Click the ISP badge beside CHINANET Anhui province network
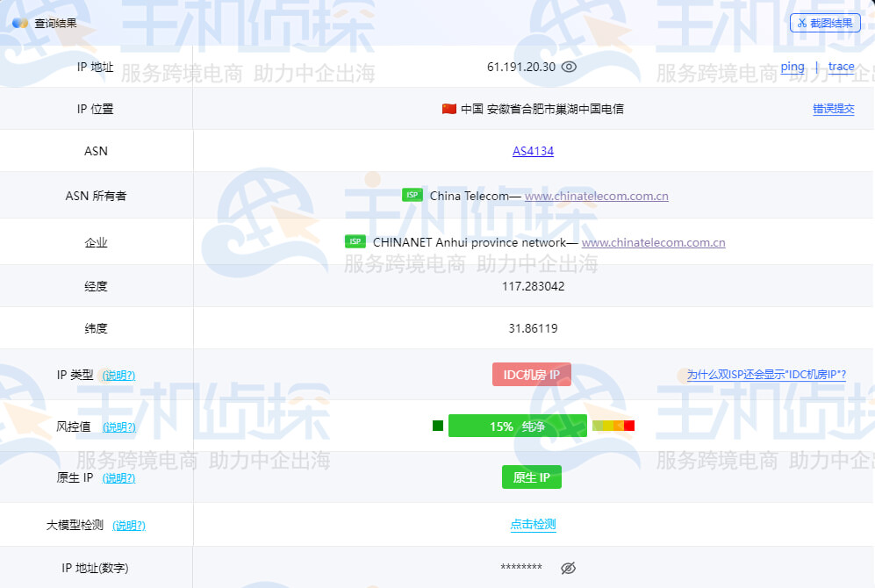 (355, 241)
